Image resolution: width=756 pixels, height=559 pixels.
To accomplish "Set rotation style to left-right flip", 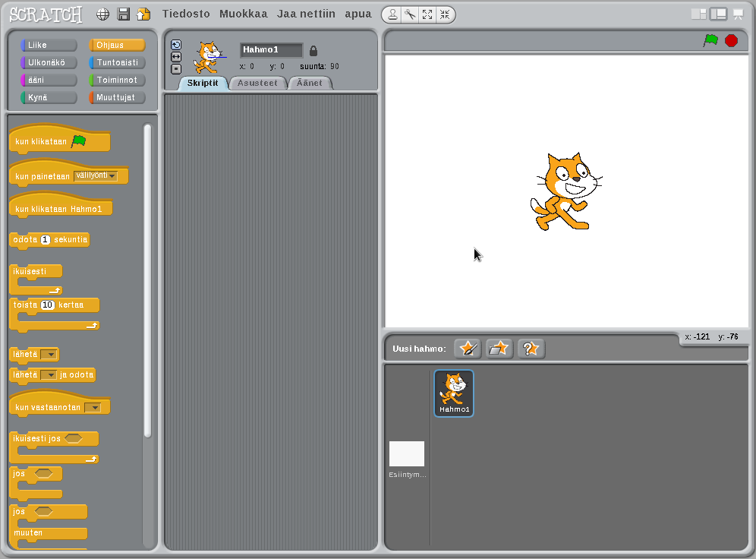I will pyautogui.click(x=176, y=57).
